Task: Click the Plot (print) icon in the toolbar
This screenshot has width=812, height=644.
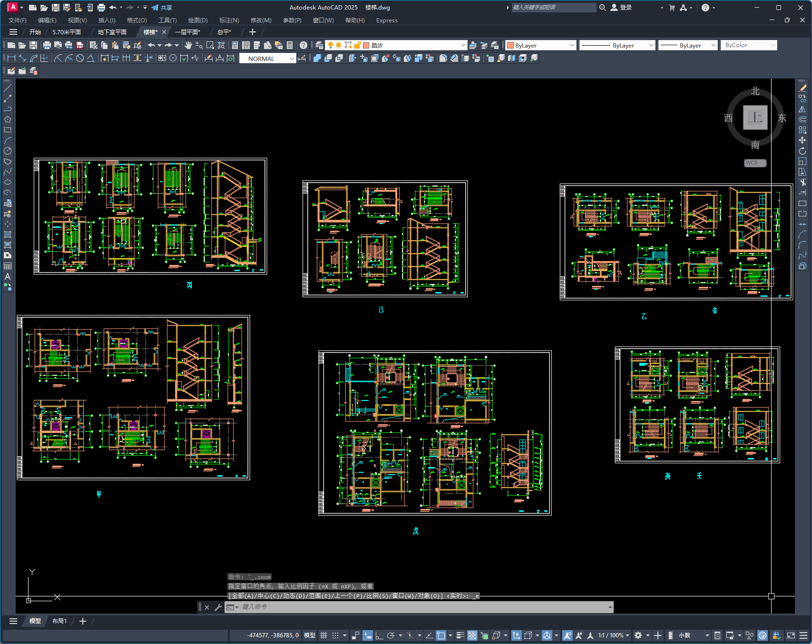Action: click(x=47, y=45)
